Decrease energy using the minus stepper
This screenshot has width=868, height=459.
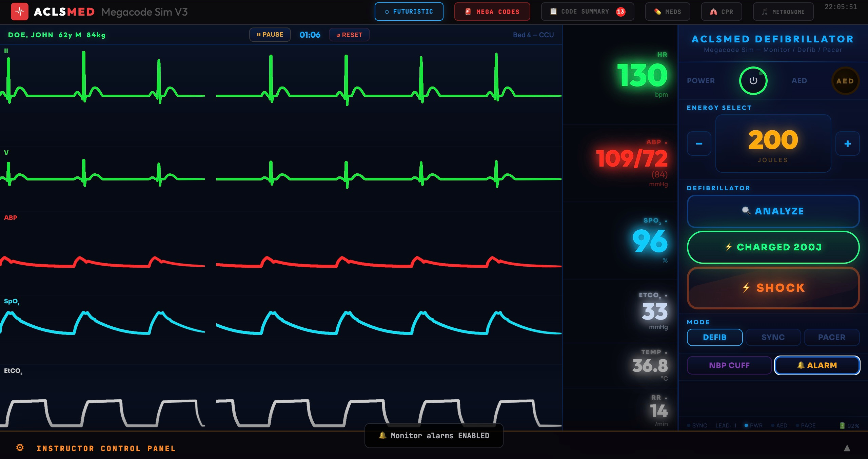[699, 144]
